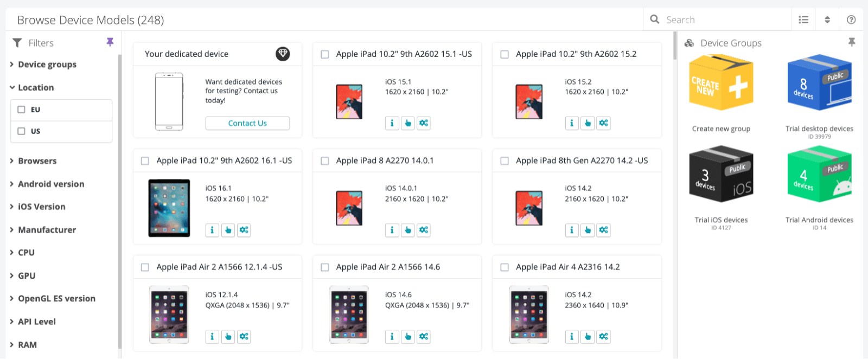The height and width of the screenshot is (359, 868).
Task: Click the list view icon beside search
Action: 803,20
